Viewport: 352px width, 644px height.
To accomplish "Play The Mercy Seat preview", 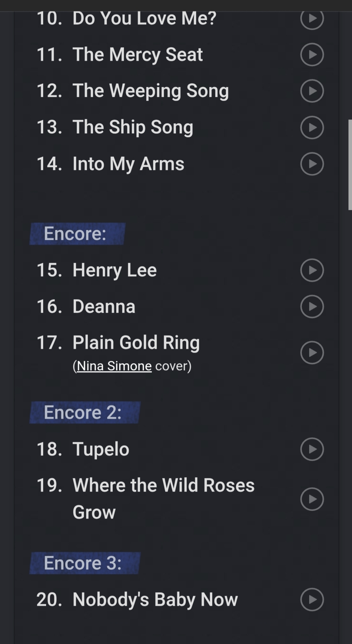I will click(x=312, y=54).
